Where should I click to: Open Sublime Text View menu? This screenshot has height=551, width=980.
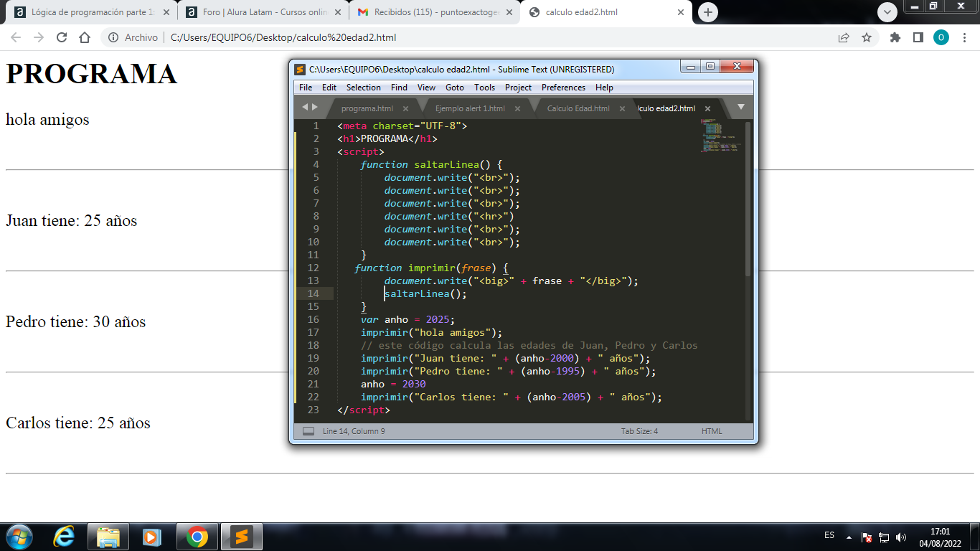click(426, 88)
